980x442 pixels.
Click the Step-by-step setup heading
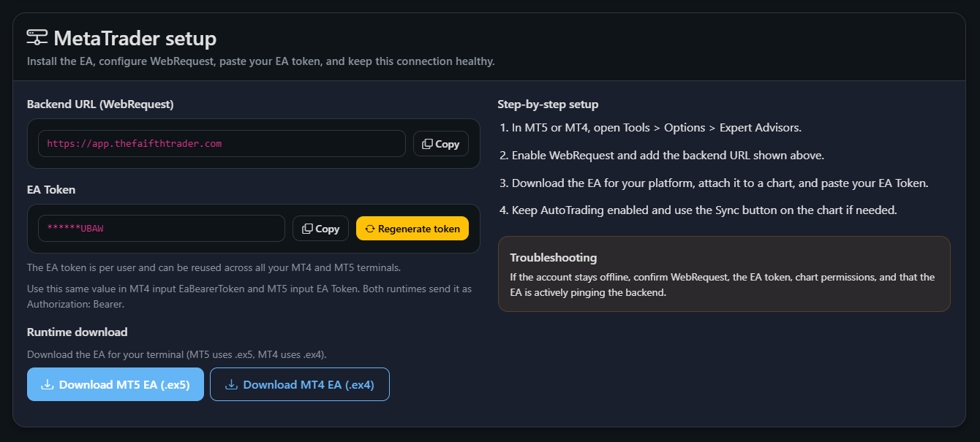click(548, 104)
